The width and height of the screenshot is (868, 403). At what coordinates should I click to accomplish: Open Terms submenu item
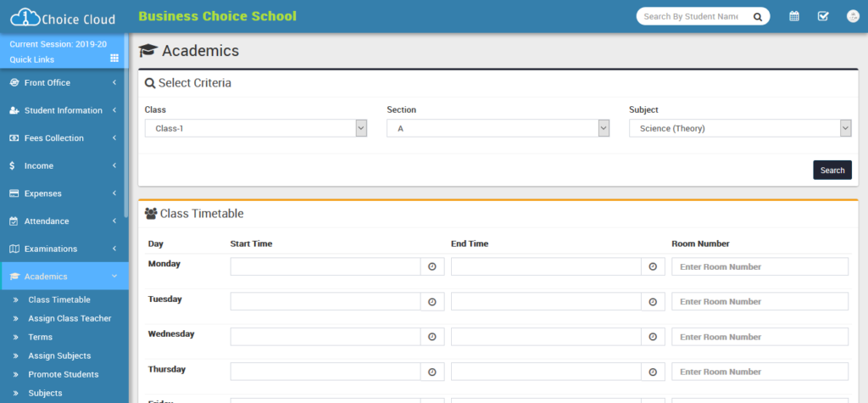[x=41, y=337]
